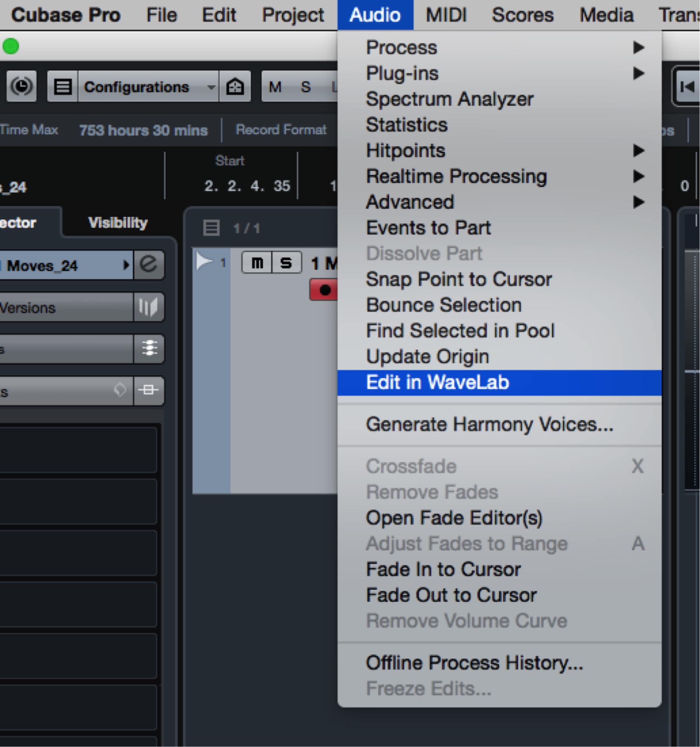Select Fade In to Cursor

pos(499,569)
